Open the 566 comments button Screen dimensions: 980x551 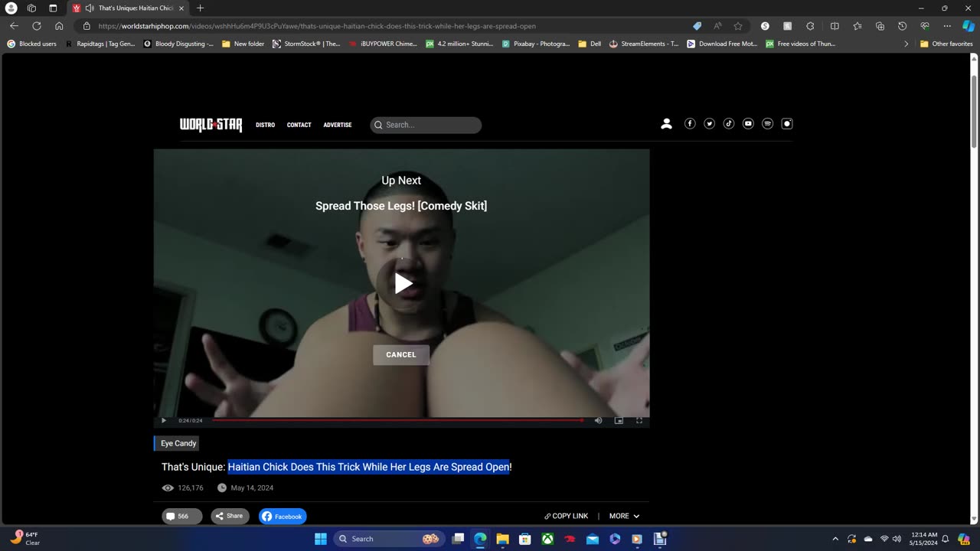(181, 517)
